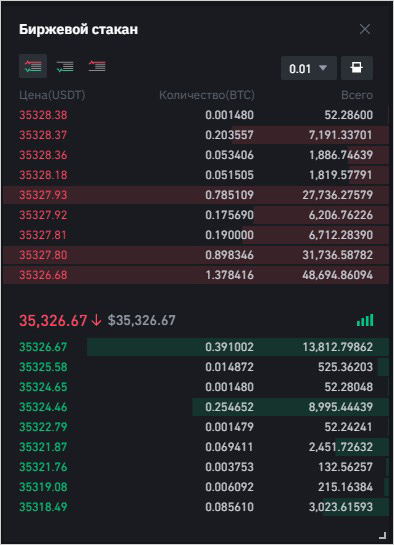Click quantity 0.014872 in buy orders

[x=229, y=367]
